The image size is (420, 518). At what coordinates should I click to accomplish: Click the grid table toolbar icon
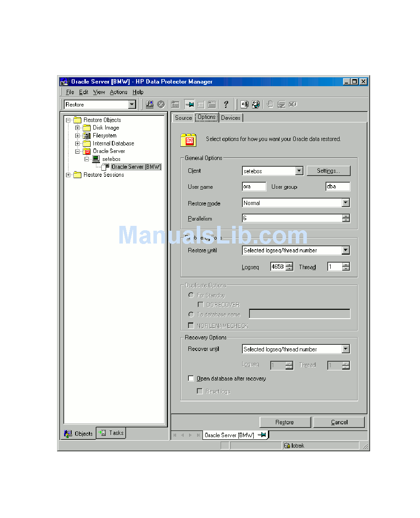pos(201,105)
